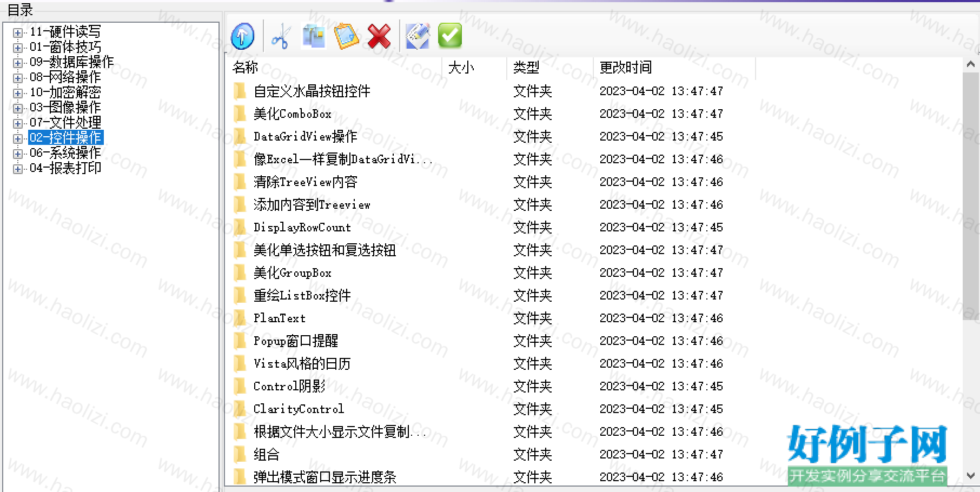Image resolution: width=980 pixels, height=492 pixels.
Task: Click folder icon beside Vista风格的日历
Action: point(240,363)
